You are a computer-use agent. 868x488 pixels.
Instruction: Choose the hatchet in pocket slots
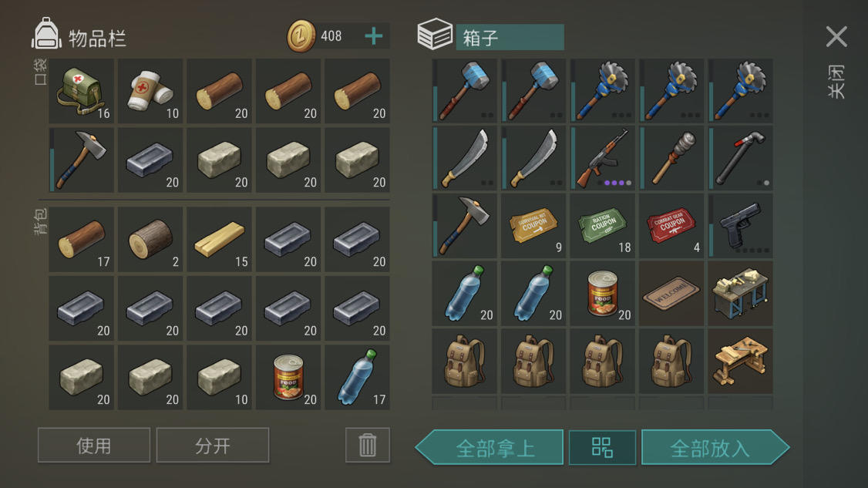pyautogui.click(x=82, y=160)
